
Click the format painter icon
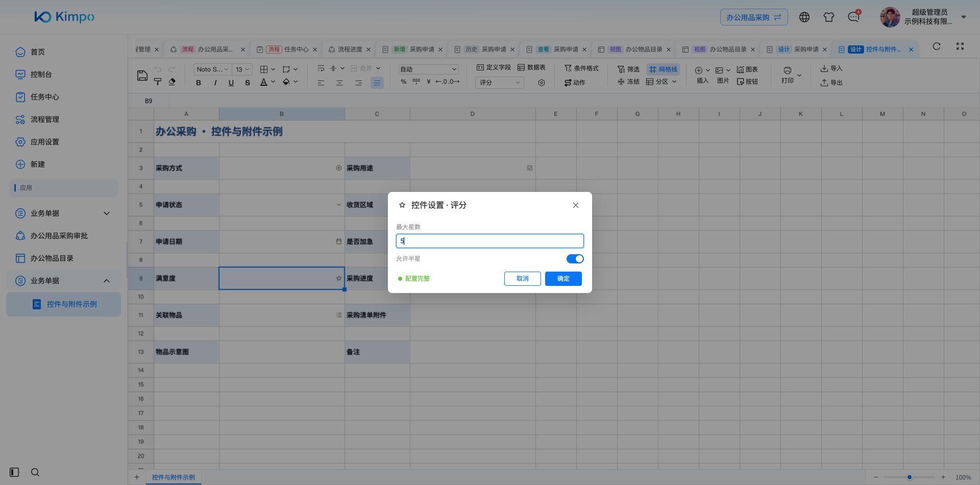[158, 82]
